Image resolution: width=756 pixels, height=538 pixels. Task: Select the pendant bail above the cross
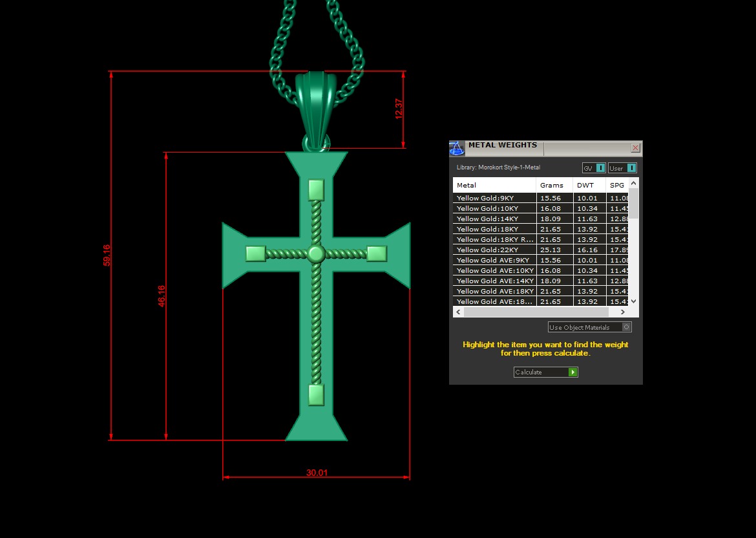pyautogui.click(x=316, y=111)
